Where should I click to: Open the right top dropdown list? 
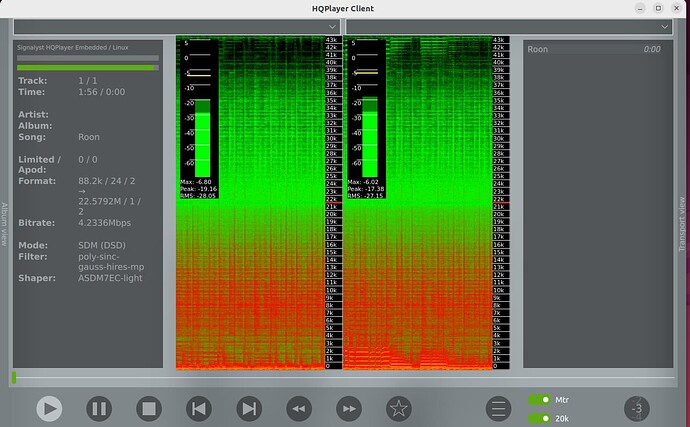(509, 27)
